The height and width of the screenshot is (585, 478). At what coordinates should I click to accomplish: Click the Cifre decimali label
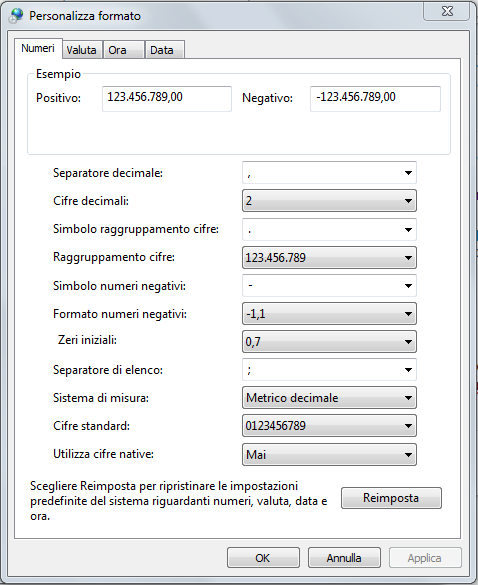click(91, 201)
